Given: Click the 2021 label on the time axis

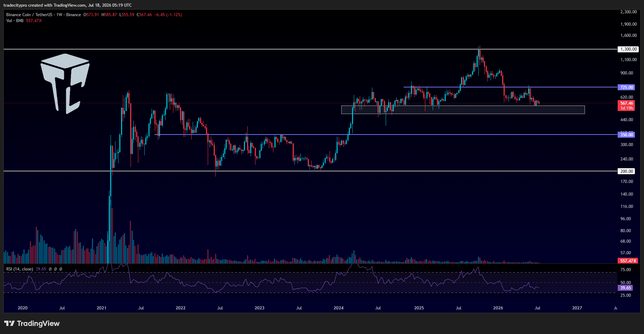Looking at the screenshot, I should tap(101, 308).
